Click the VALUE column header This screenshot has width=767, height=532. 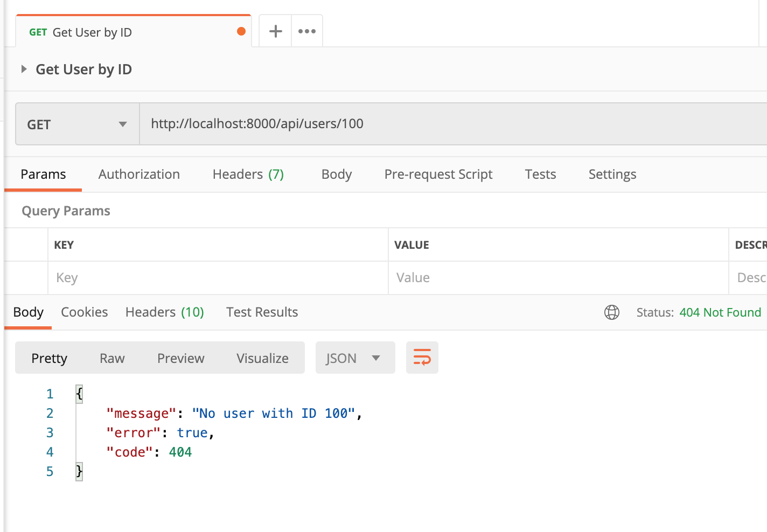(x=412, y=245)
